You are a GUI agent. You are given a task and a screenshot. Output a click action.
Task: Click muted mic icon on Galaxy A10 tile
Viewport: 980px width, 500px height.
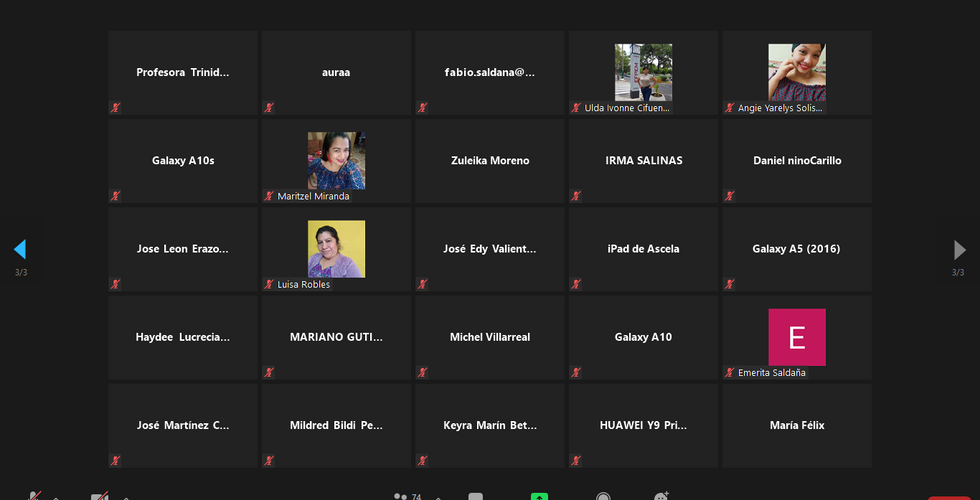(576, 372)
